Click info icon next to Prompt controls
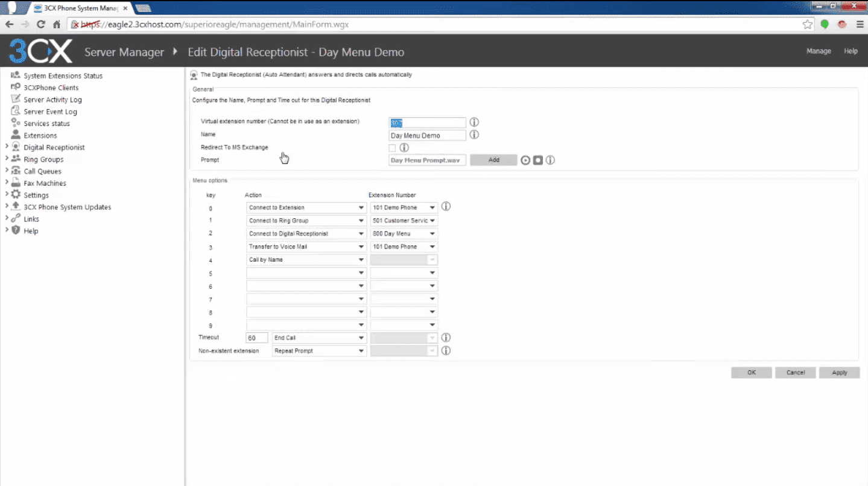Viewport: 868px width, 486px height. (x=550, y=160)
